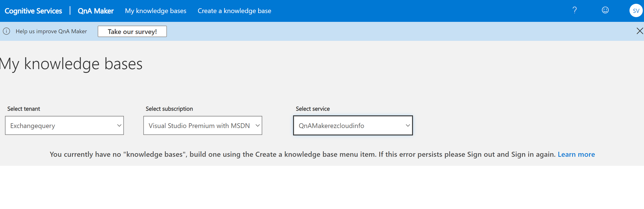Click the help question mark icon
Image resolution: width=644 pixels, height=209 pixels.
coord(575,10)
